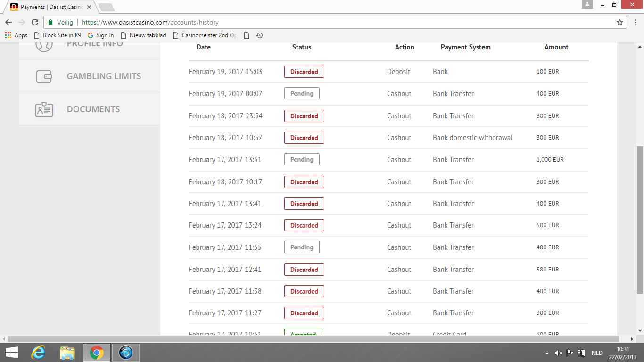Screen dimensions: 644x362
Task: Click the 1,000 EUR amount
Action: pos(550,159)
